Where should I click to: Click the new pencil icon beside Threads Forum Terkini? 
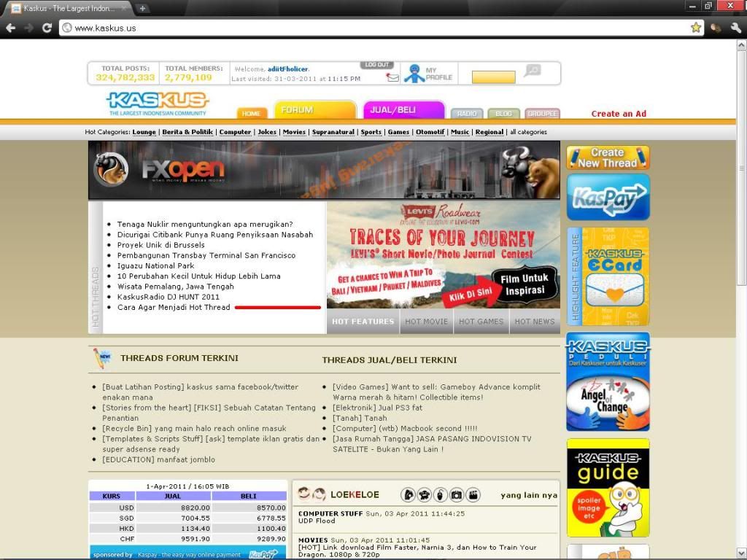(x=101, y=359)
